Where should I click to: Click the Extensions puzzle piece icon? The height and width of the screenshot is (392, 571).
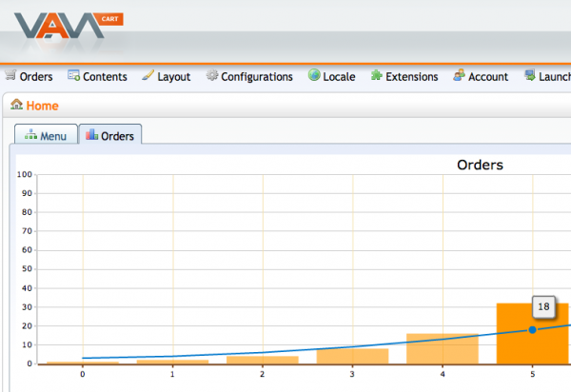377,75
